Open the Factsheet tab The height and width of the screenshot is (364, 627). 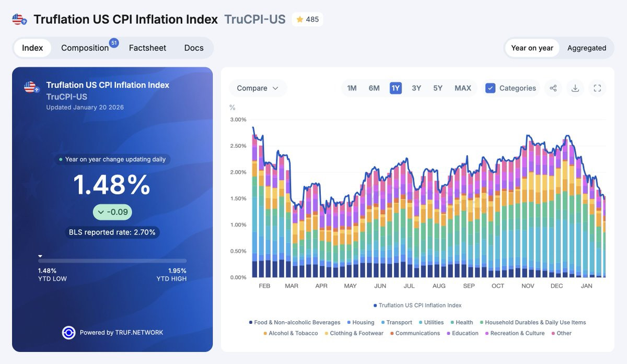pyautogui.click(x=147, y=48)
